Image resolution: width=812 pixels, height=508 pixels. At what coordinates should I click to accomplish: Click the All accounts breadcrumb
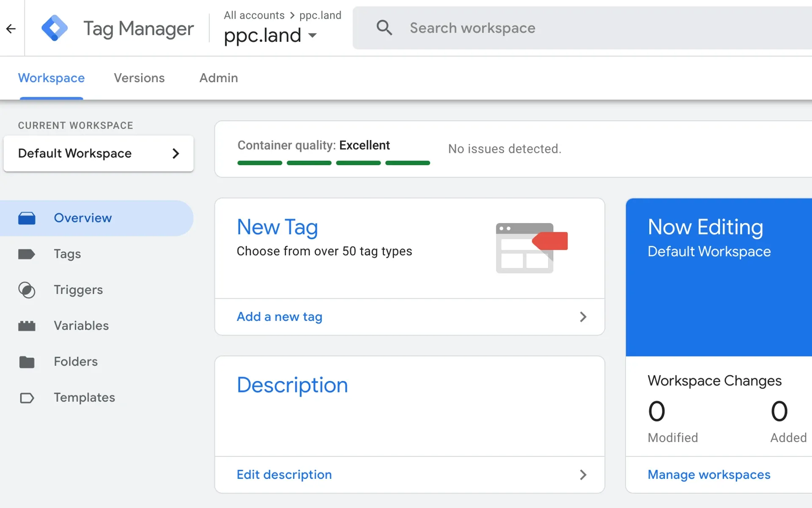(x=254, y=15)
